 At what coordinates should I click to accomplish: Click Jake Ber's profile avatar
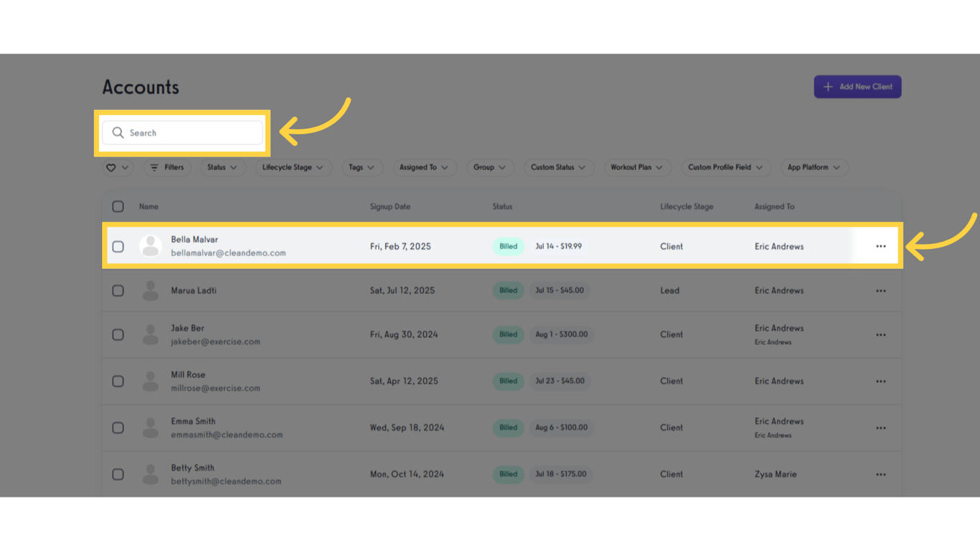[150, 334]
